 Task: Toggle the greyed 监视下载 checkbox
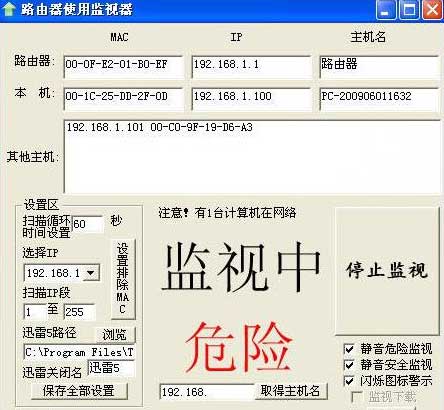pos(356,396)
